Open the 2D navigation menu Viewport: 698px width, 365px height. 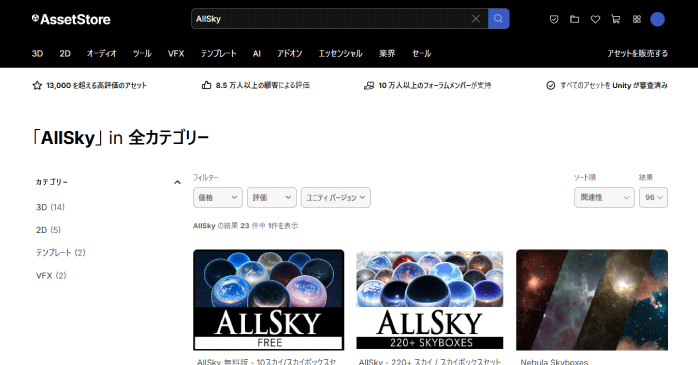tap(65, 53)
